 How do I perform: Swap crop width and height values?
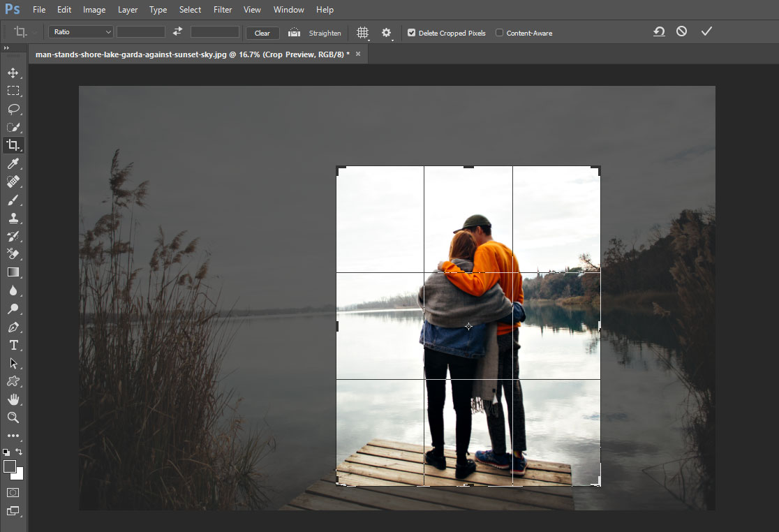(x=177, y=31)
